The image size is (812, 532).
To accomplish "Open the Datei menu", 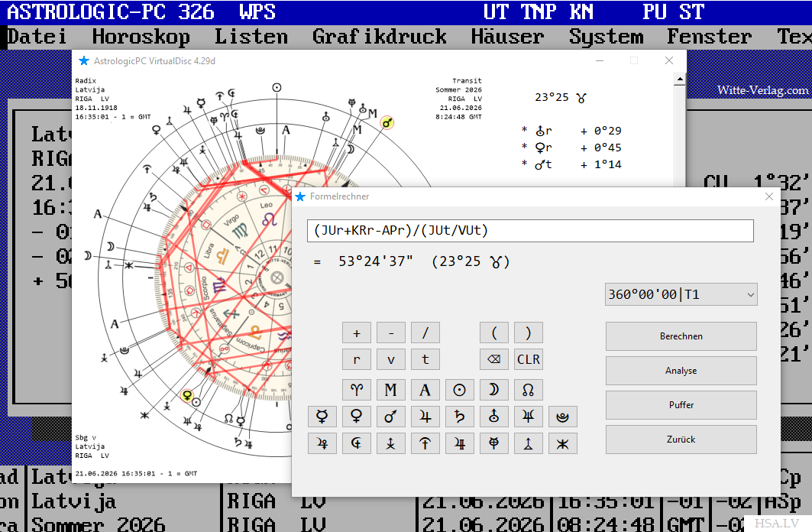I will click(x=37, y=37).
